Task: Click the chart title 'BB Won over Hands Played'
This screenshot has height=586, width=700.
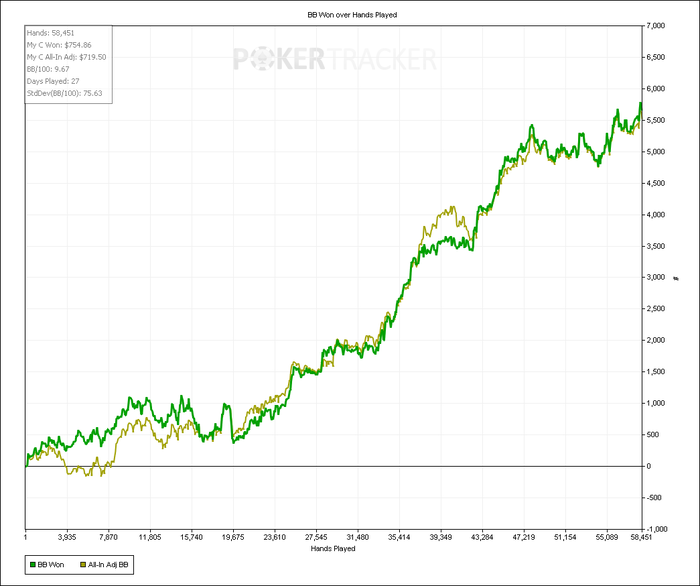Action: click(x=352, y=15)
